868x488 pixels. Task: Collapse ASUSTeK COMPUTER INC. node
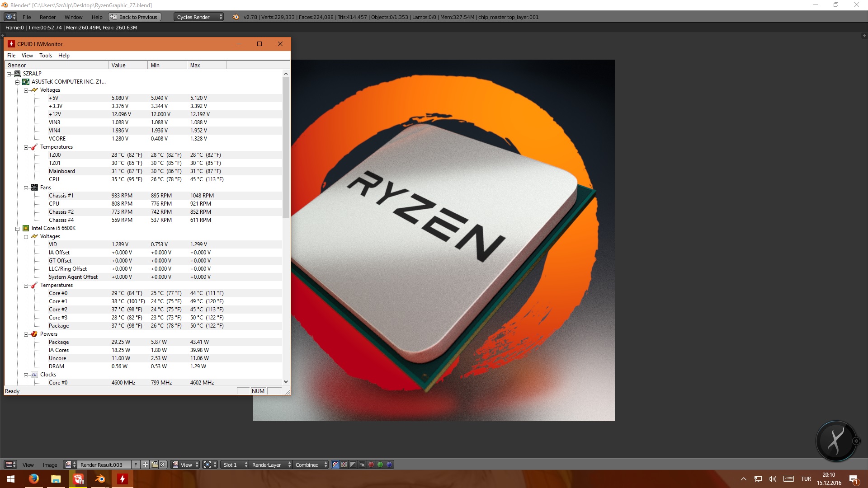(x=17, y=82)
